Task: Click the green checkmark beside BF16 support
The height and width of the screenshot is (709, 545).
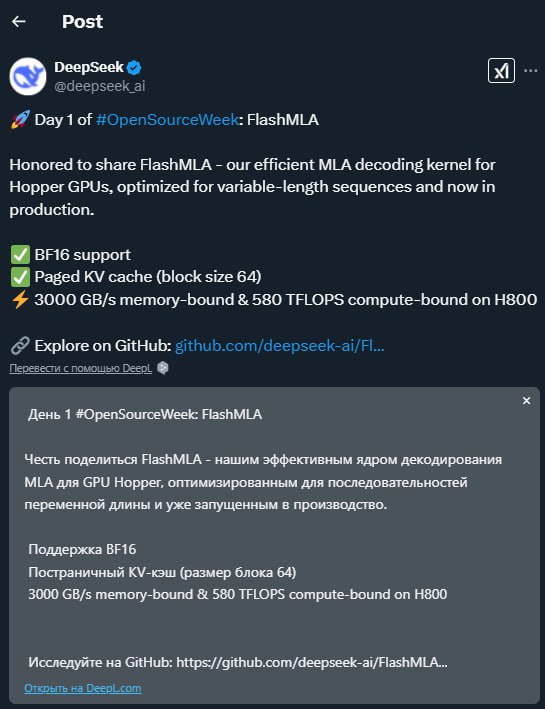Action: tap(20, 255)
